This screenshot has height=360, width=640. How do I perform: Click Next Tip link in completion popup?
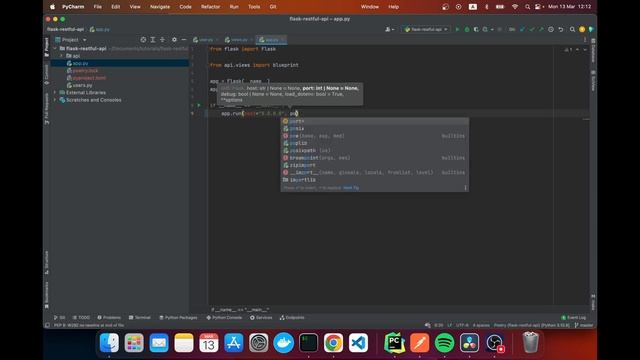(x=351, y=188)
